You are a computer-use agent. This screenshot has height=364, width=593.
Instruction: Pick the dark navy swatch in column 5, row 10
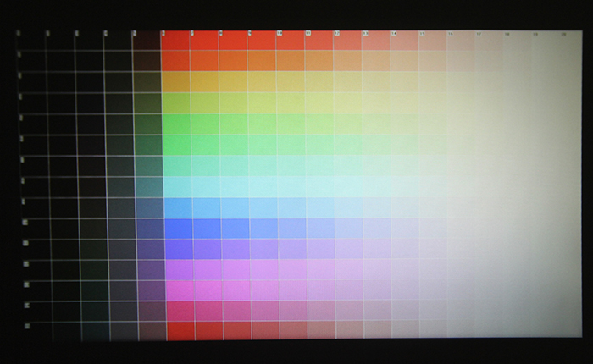tap(150, 229)
